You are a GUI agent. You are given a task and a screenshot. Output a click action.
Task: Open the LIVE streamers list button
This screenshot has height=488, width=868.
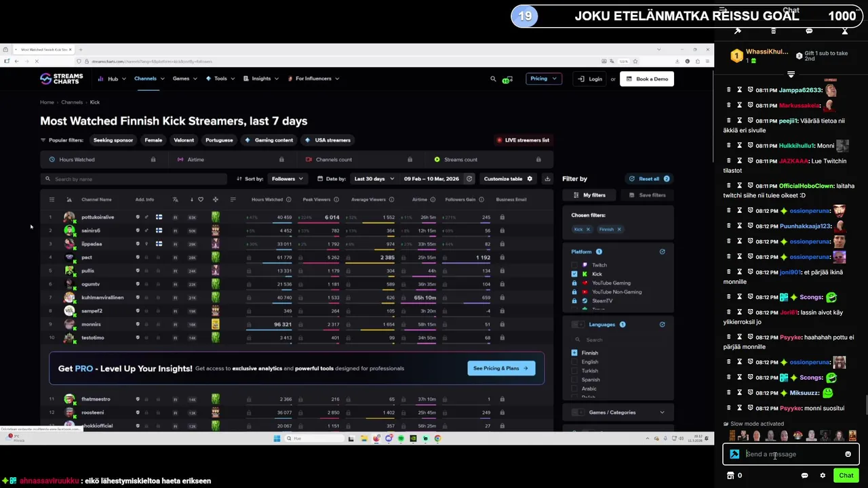point(522,140)
